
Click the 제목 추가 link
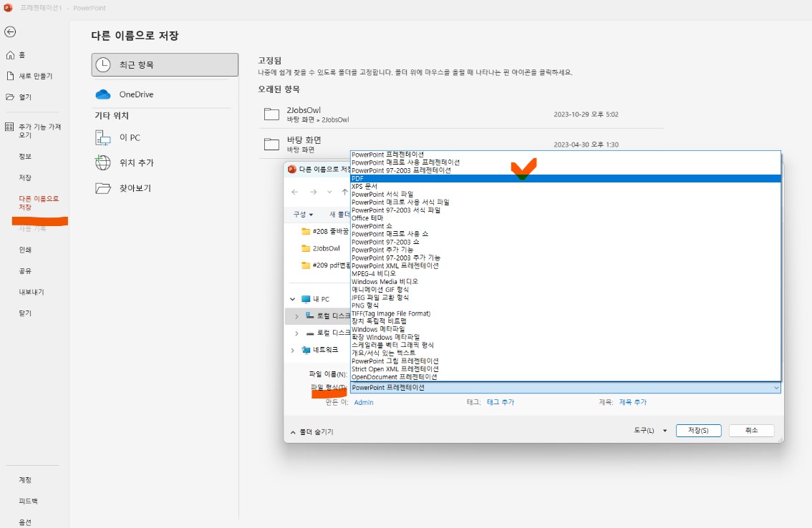pyautogui.click(x=633, y=402)
